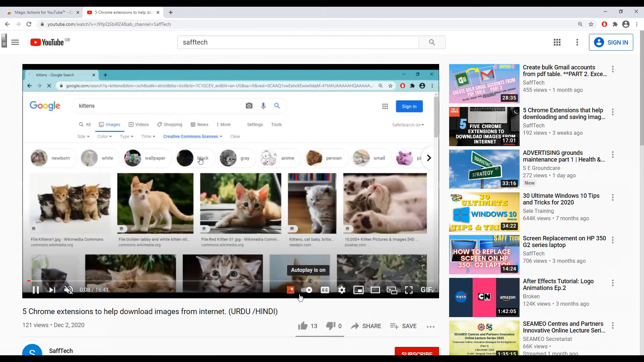Drag the video progress slider
644x362 pixels.
pyautogui.click(x=29, y=280)
